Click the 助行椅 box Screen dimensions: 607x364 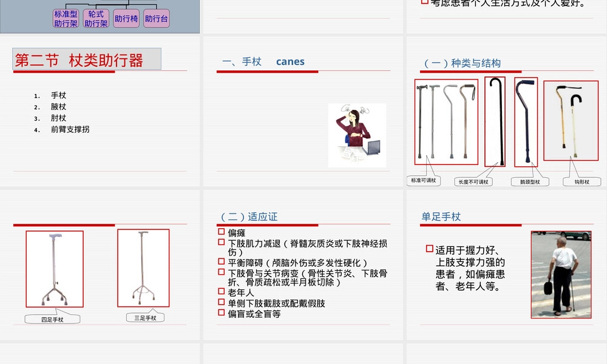click(x=126, y=19)
